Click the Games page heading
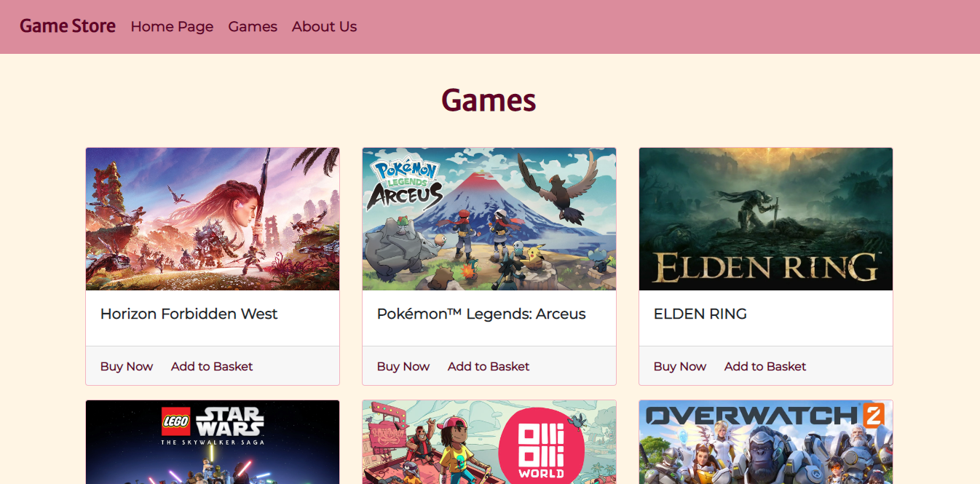Image resolution: width=980 pixels, height=484 pixels. (x=489, y=100)
